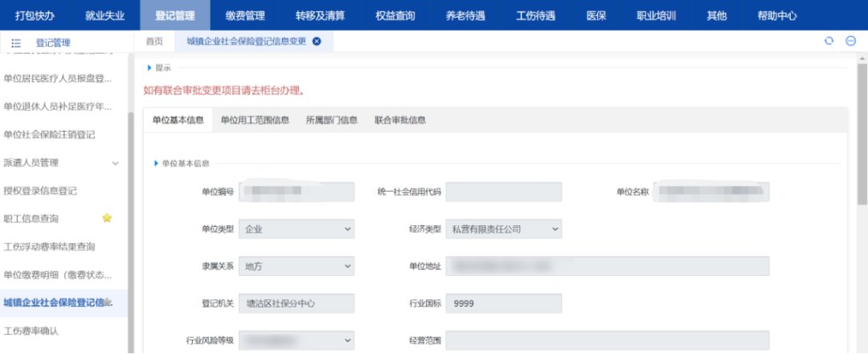Open the 行业风险等级 dropdown
Screen dimensions: 868x354
297,340
